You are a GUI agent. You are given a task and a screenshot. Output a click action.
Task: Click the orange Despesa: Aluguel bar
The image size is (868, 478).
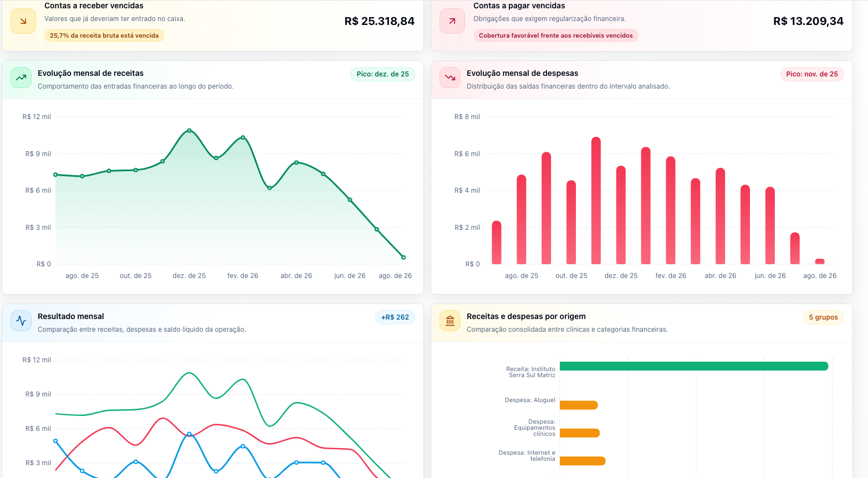579,405
